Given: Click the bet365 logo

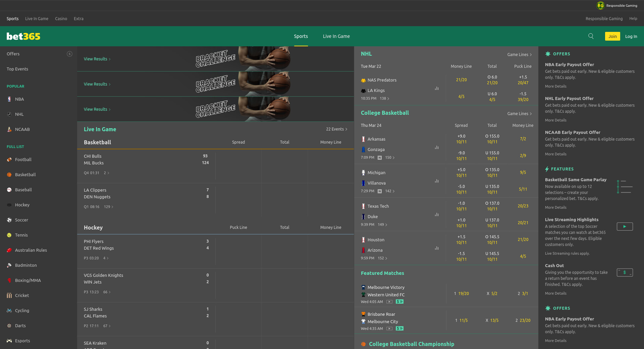Looking at the screenshot, I should [x=23, y=36].
